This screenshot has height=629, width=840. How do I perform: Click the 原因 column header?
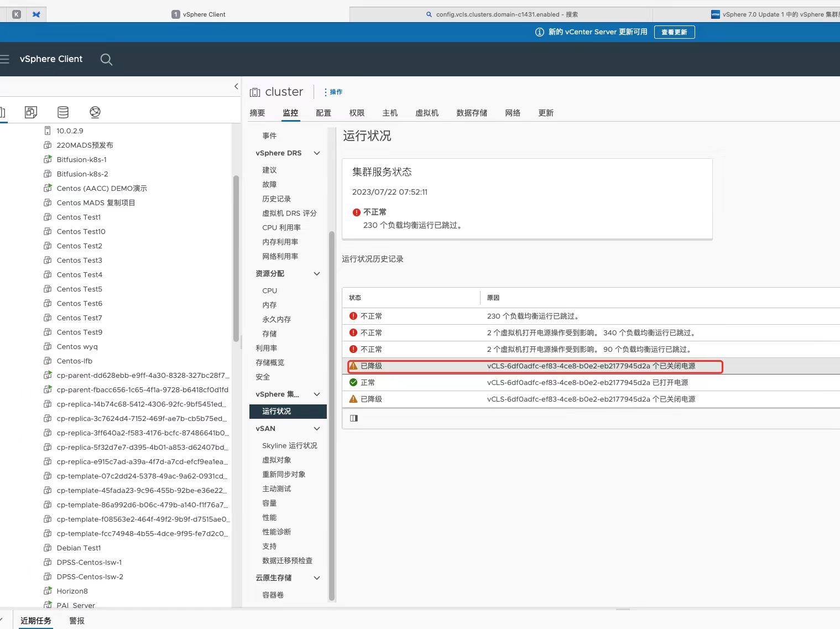pos(493,298)
